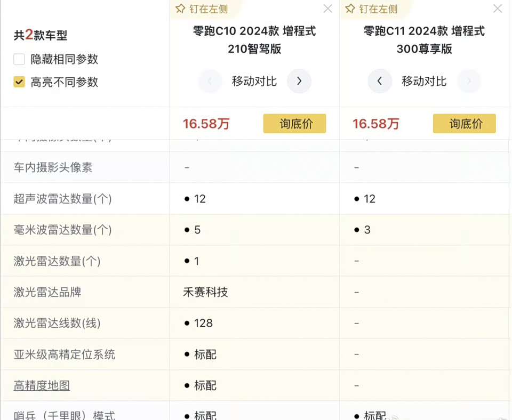Image resolution: width=512 pixels, height=420 pixels.
Task: Open the 高精度地图 parameter link
Action: 42,385
